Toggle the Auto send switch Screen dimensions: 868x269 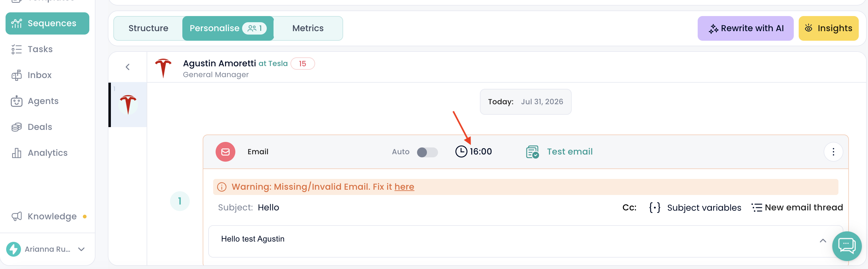point(427,152)
